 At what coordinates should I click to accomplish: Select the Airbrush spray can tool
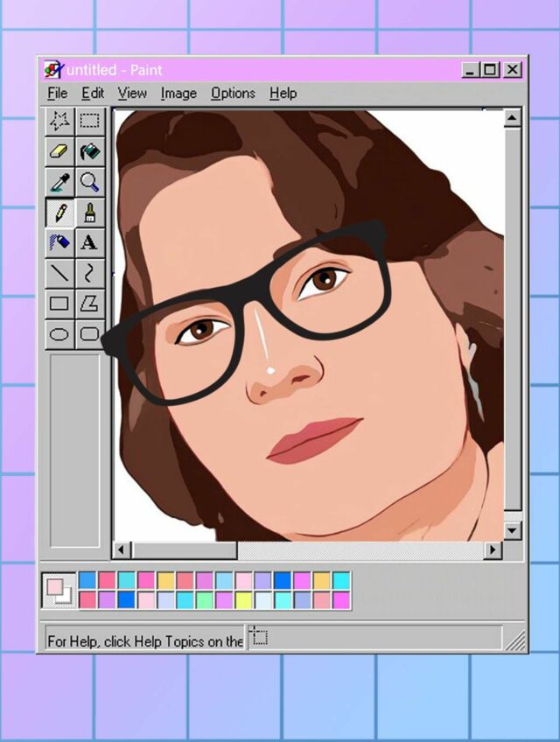59,243
